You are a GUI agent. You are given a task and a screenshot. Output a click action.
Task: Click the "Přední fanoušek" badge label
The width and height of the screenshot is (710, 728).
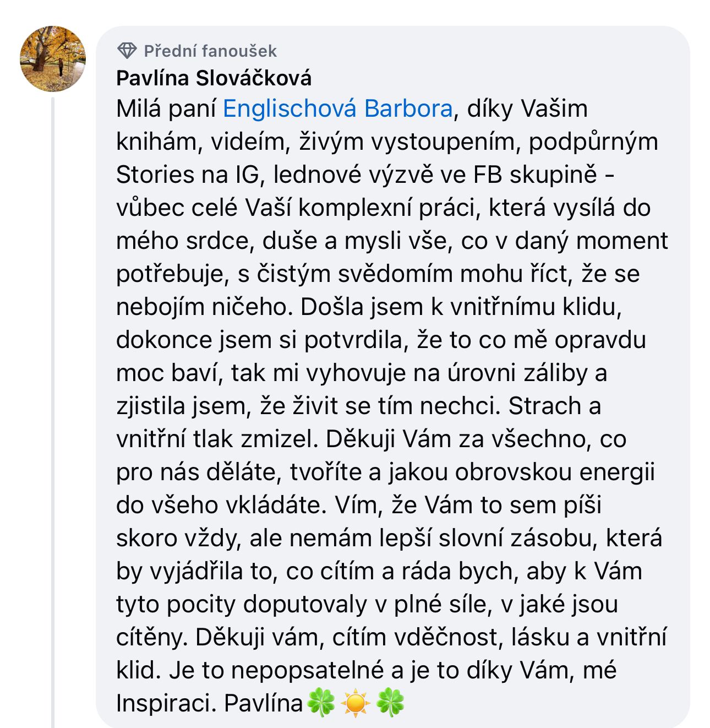[x=210, y=51]
